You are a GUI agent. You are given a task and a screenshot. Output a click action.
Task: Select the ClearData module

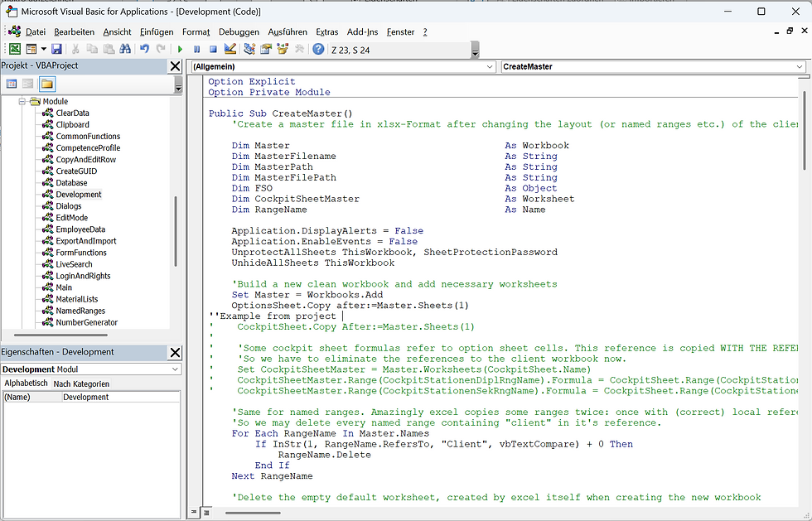(72, 113)
